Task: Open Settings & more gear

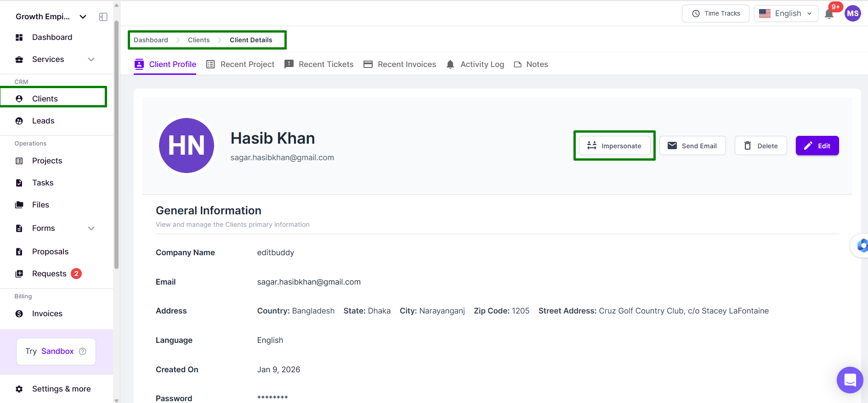Action: (x=19, y=389)
